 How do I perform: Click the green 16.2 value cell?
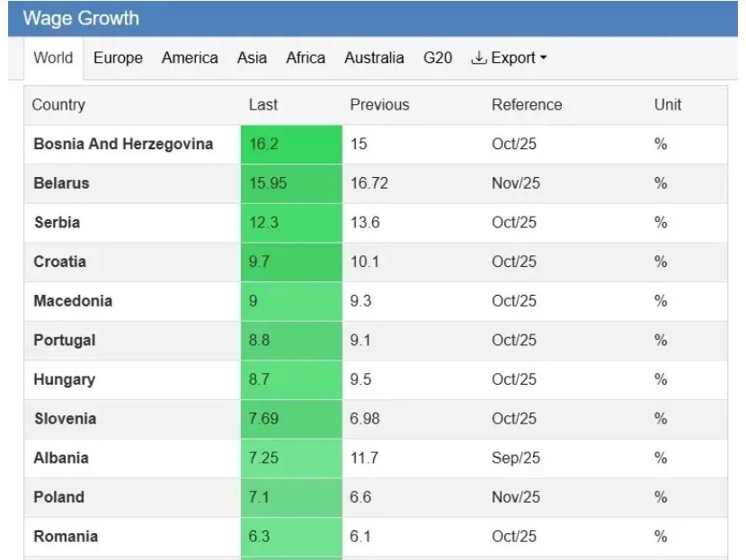(290, 144)
